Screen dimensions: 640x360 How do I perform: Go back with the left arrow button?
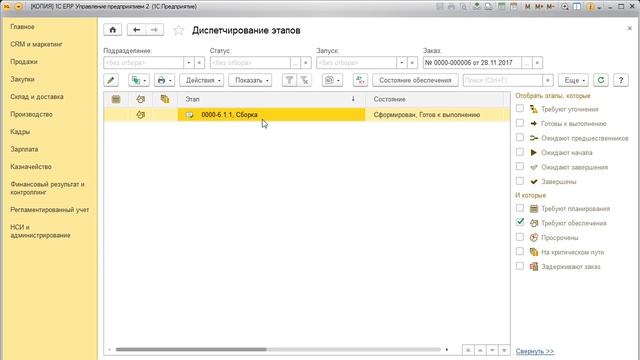(136, 30)
